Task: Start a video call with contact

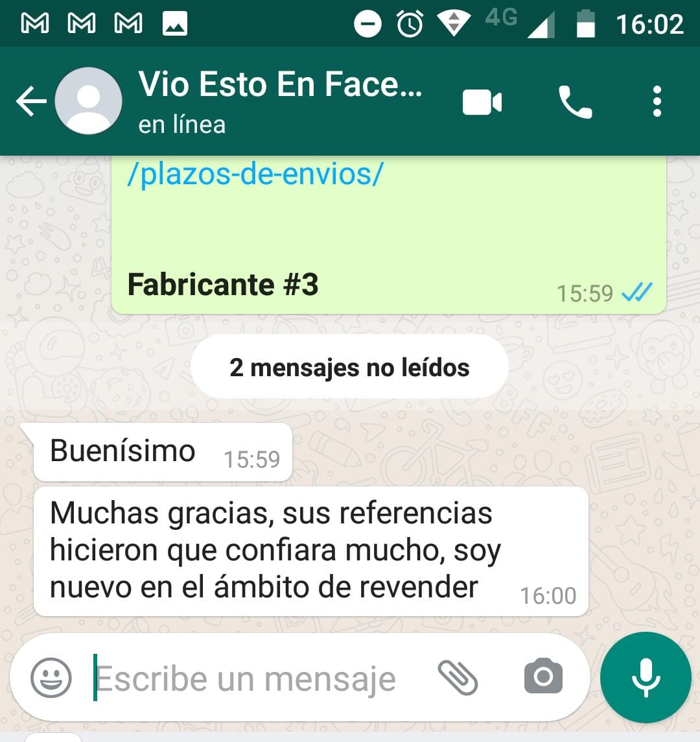Action: click(482, 102)
